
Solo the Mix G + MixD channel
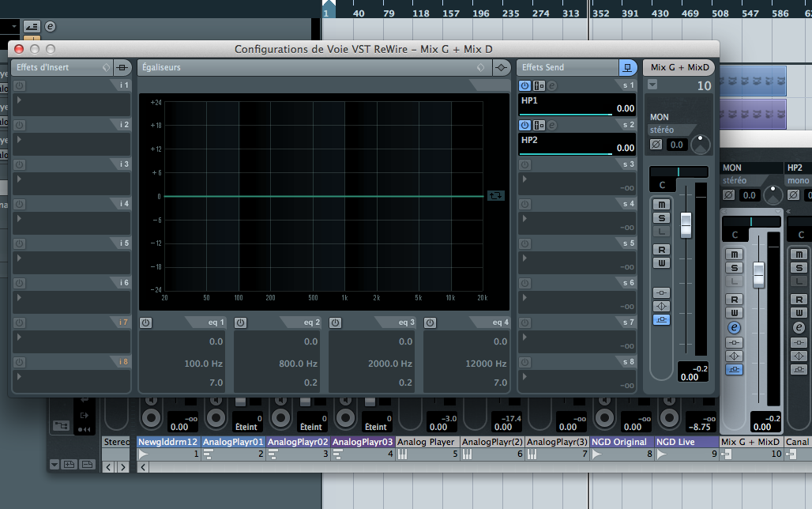(663, 218)
